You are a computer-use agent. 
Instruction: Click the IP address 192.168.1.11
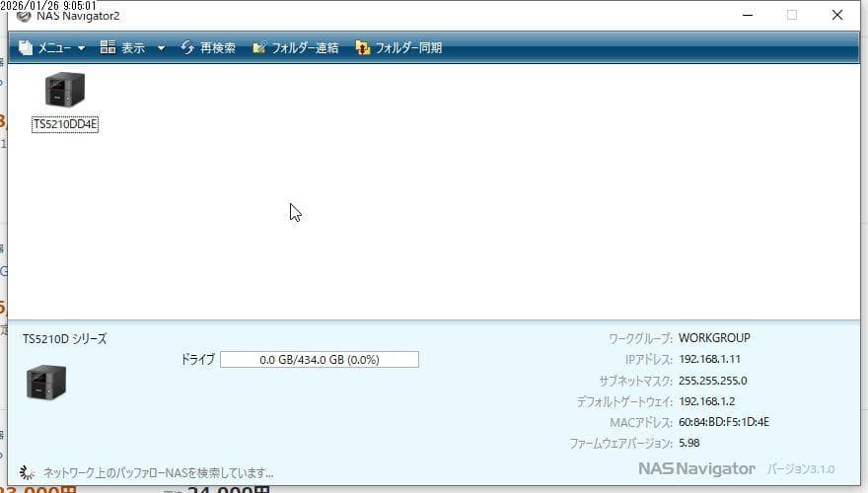click(709, 359)
